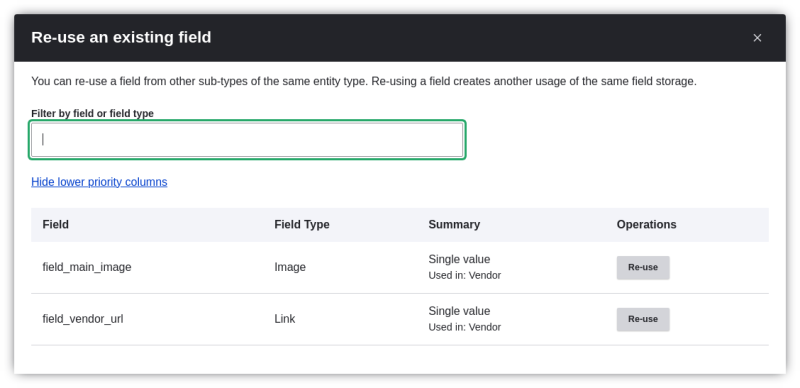The image size is (800, 388).
Task: Re-use the field_main_image field
Action: 643,268
